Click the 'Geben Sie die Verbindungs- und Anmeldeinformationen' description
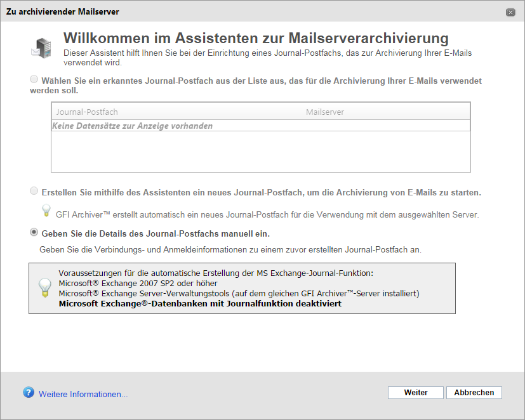Image resolution: width=525 pixels, height=420 pixels. (230, 250)
